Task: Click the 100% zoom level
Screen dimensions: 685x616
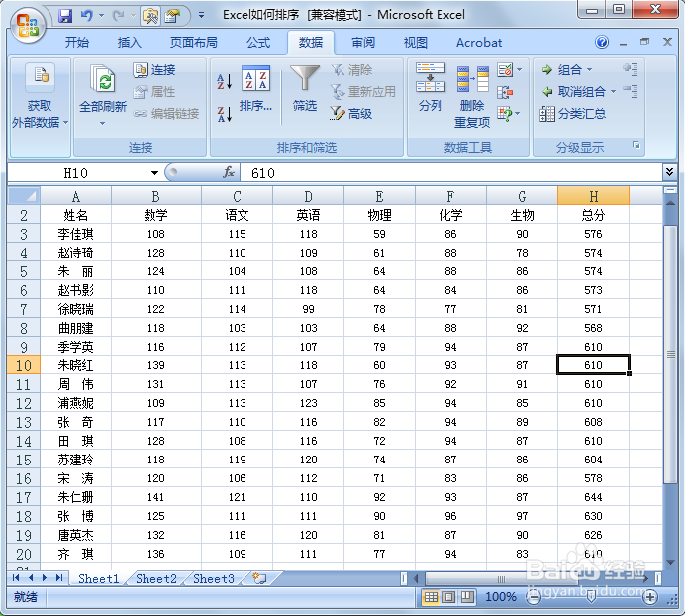Action: [x=501, y=597]
